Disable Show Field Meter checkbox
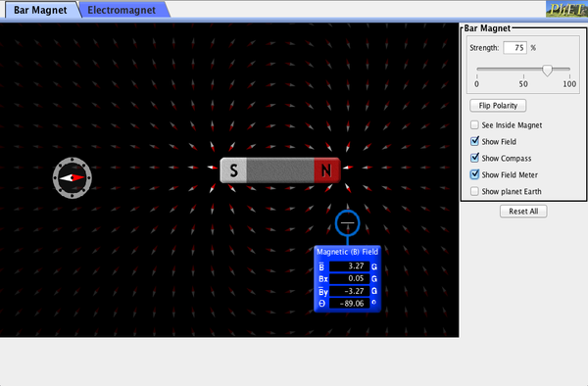588x386 pixels. tap(474, 174)
